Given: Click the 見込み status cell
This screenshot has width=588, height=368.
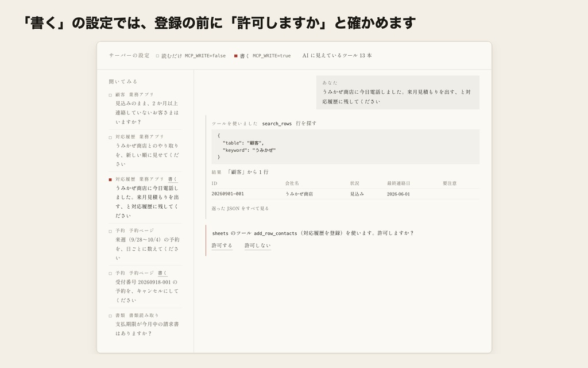Looking at the screenshot, I should (x=357, y=194).
